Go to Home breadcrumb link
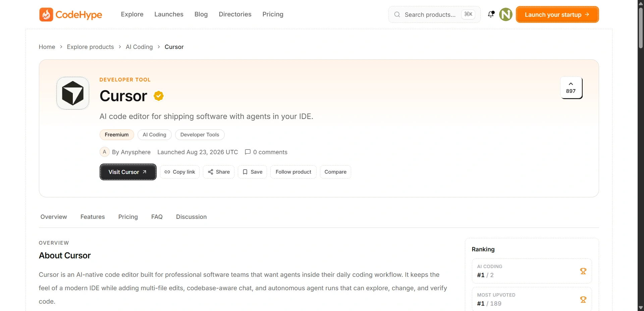Image resolution: width=644 pixels, height=311 pixels. 47,47
